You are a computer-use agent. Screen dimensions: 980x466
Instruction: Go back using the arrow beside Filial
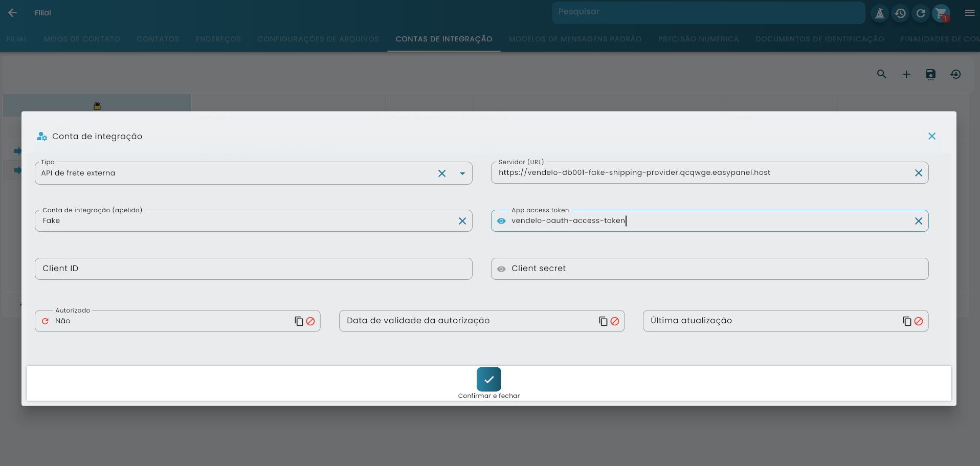pos(13,13)
